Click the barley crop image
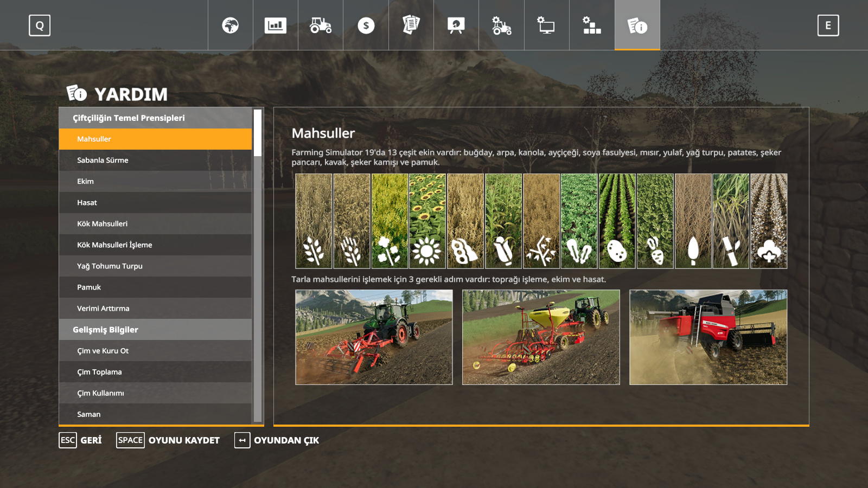The image size is (868, 488). (x=352, y=221)
